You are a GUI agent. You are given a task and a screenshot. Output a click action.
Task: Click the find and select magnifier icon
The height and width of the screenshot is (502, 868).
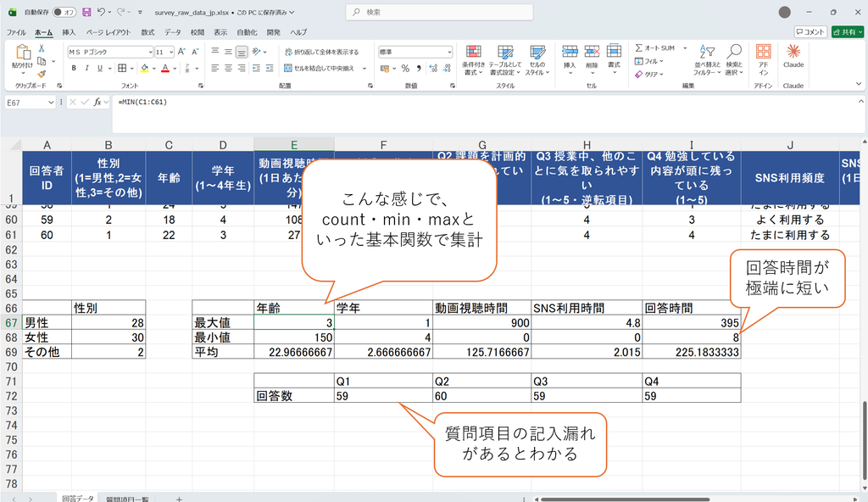pos(734,52)
